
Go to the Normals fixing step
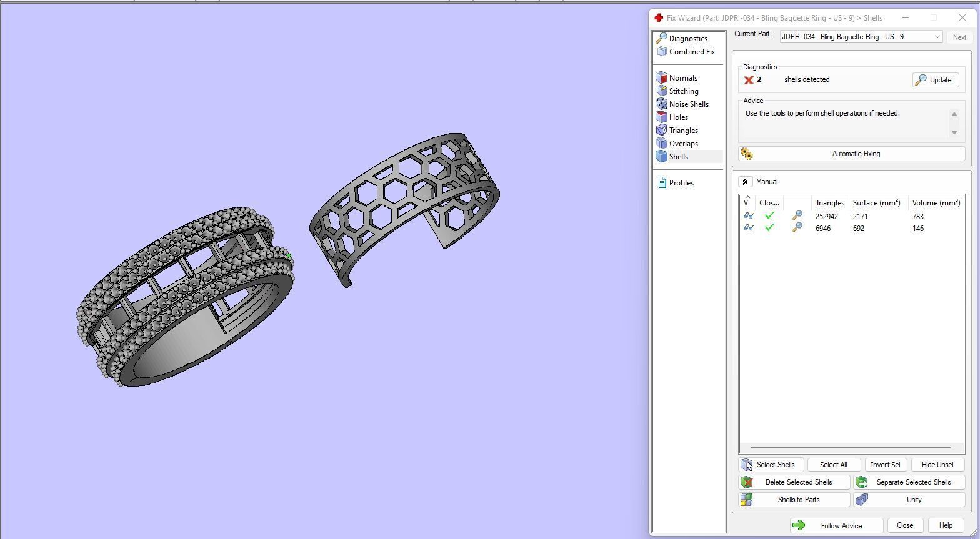tap(682, 78)
